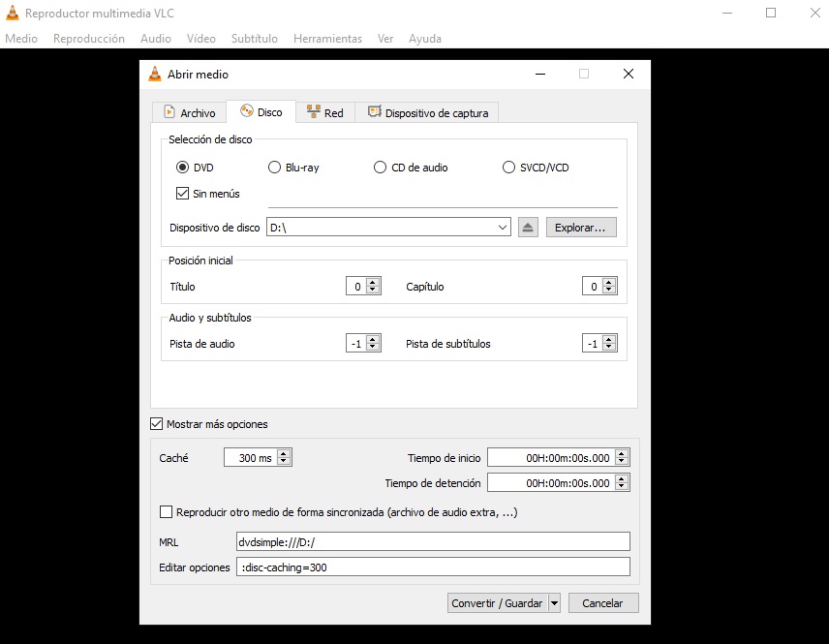Choose CD de audio radio option

click(x=380, y=168)
